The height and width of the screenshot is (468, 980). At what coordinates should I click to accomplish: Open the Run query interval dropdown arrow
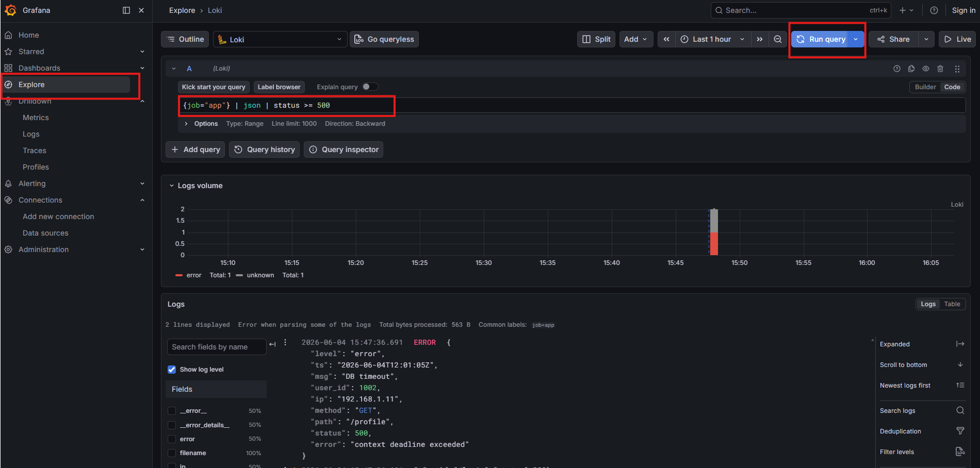856,39
